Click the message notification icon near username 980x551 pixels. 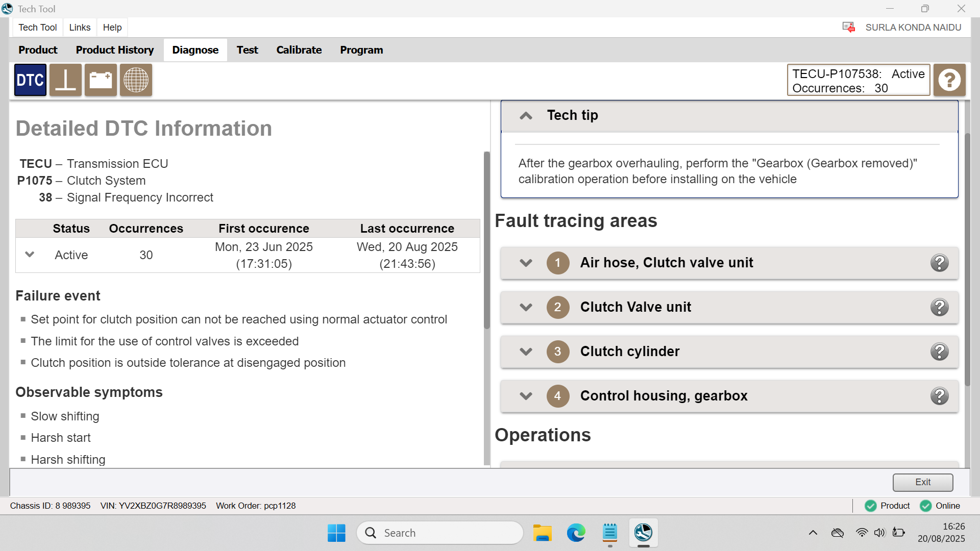point(849,27)
